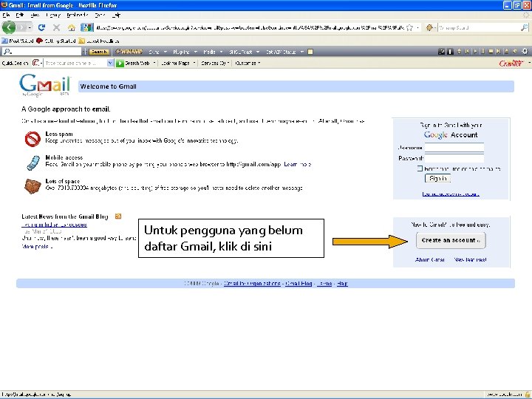The height and width of the screenshot is (399, 532).
Task: Click the I cannot access my account link
Action: 451,194
